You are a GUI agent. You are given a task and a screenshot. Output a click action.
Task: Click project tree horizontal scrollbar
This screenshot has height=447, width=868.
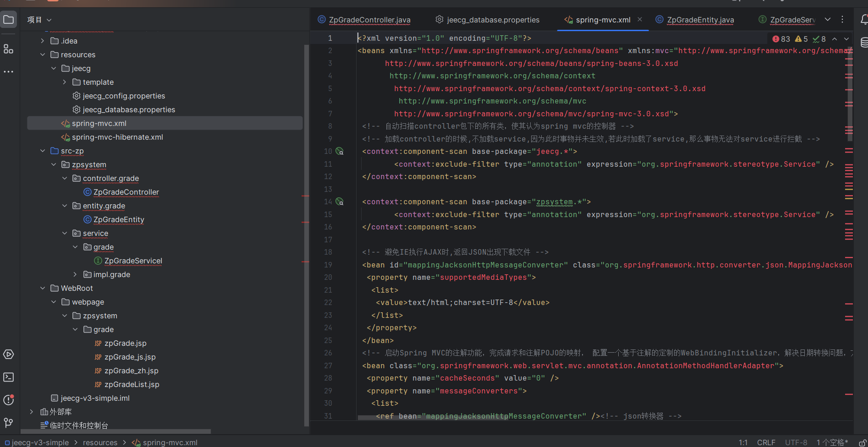click(x=116, y=431)
